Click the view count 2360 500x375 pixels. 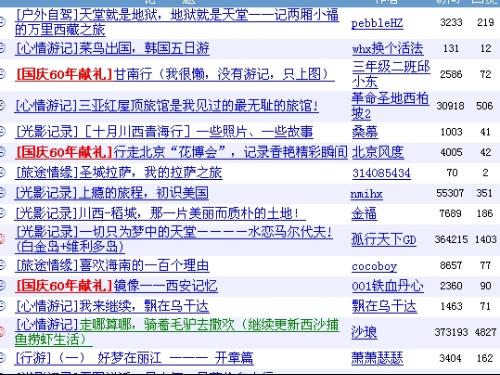[x=451, y=286]
